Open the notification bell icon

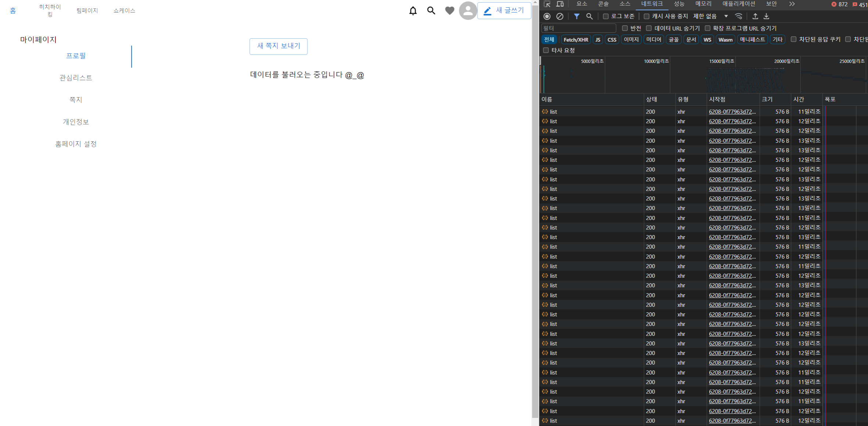[412, 11]
